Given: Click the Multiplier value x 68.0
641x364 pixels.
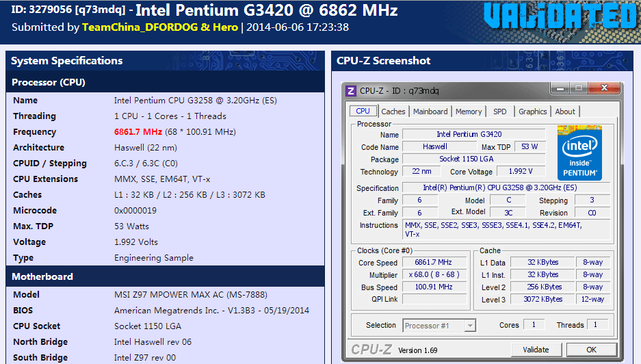Looking at the screenshot, I should coord(434,274).
